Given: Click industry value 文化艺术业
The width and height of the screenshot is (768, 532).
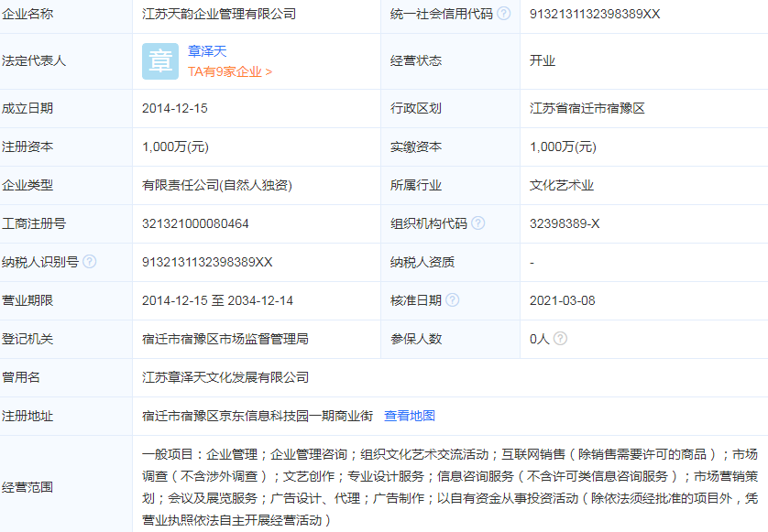Looking at the screenshot, I should click(562, 185).
